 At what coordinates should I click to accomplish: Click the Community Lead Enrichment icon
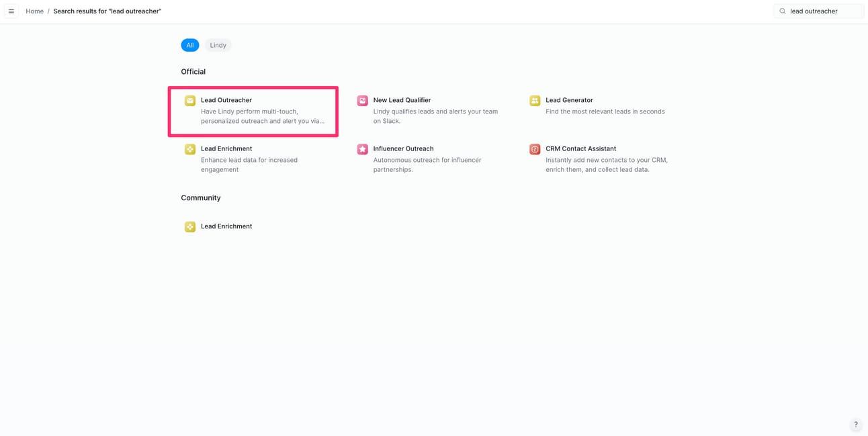click(x=190, y=227)
